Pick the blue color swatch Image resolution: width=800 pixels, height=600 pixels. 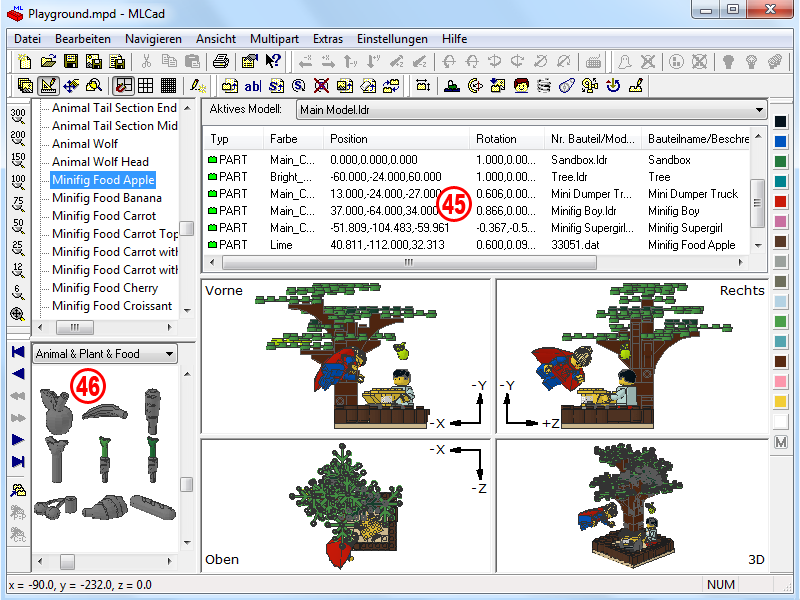click(781, 141)
